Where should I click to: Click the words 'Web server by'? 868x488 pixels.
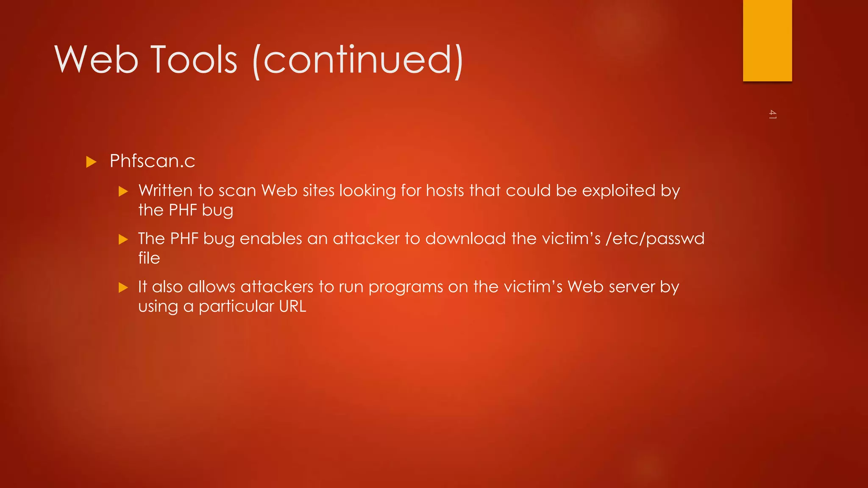[623, 287]
